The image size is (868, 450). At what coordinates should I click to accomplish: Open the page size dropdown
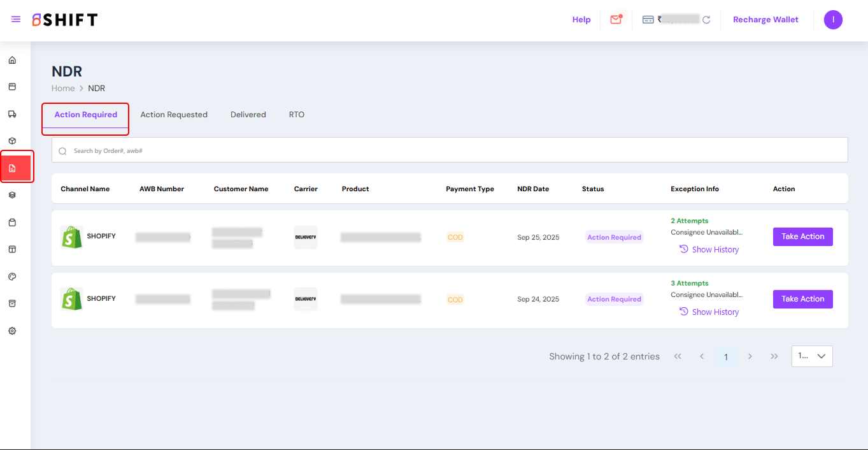click(812, 356)
